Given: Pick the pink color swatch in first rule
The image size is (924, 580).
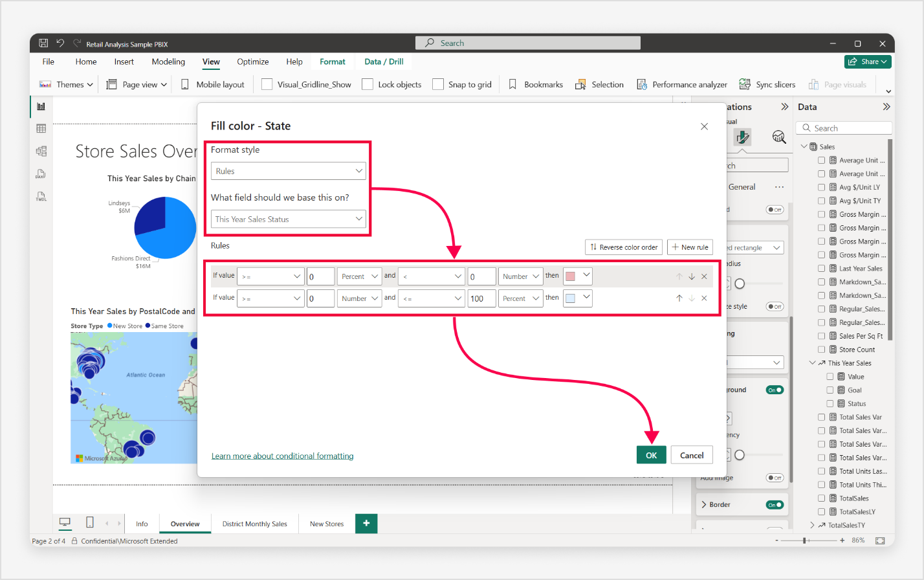Looking at the screenshot, I should 571,276.
